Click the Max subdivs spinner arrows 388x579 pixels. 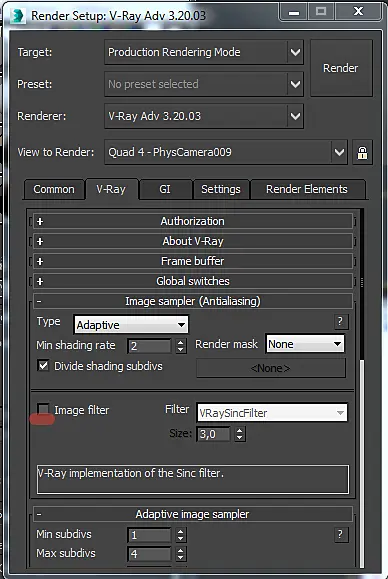point(181,554)
